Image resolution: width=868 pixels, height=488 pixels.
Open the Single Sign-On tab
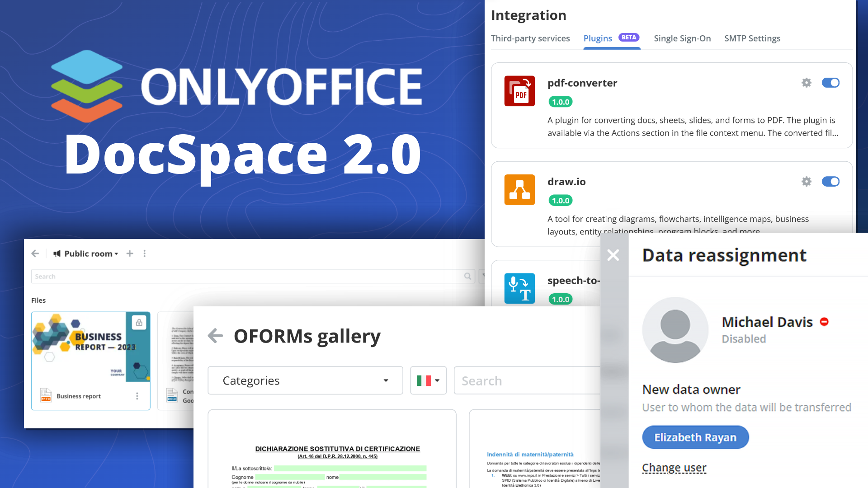point(682,38)
